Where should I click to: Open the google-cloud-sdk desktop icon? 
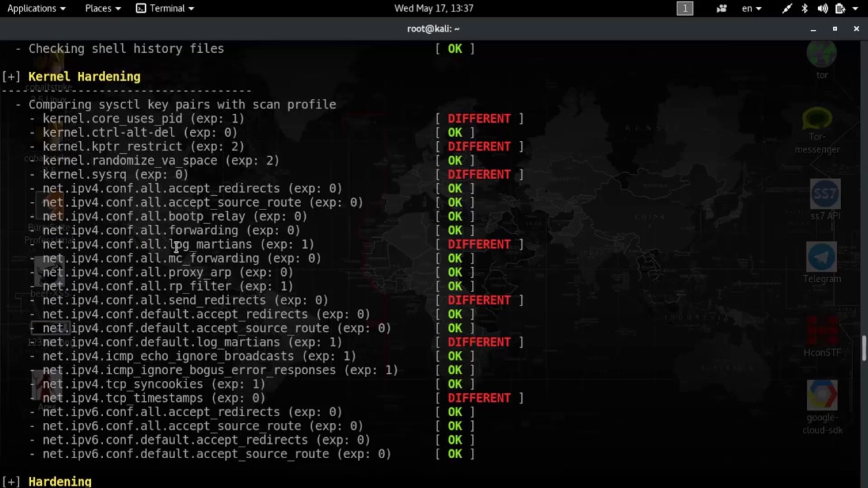click(822, 407)
